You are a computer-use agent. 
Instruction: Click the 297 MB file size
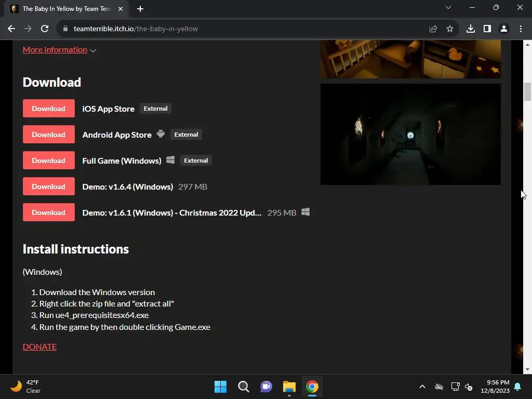pyautogui.click(x=193, y=187)
